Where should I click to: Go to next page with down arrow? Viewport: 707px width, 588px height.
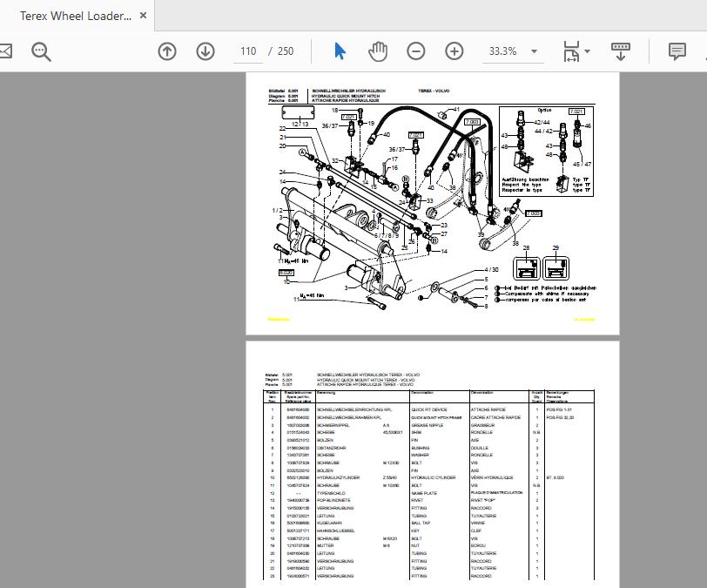click(205, 51)
